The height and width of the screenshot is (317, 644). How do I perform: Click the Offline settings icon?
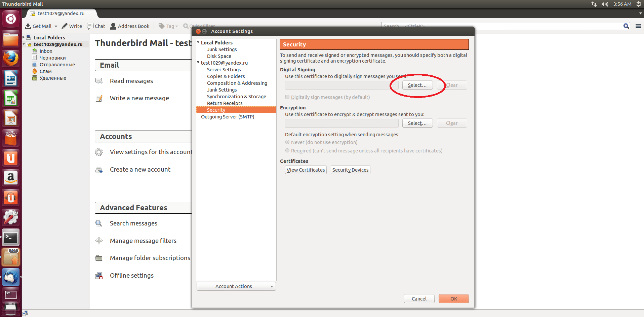99,276
